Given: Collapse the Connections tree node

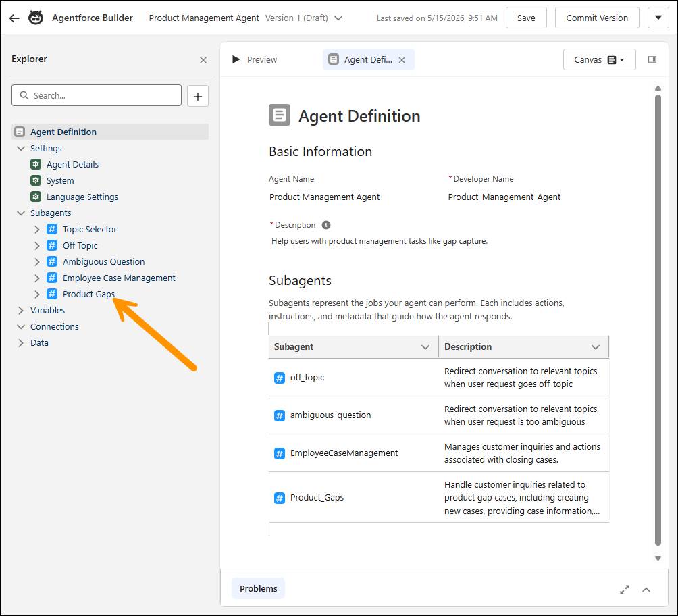Looking at the screenshot, I should (x=21, y=327).
